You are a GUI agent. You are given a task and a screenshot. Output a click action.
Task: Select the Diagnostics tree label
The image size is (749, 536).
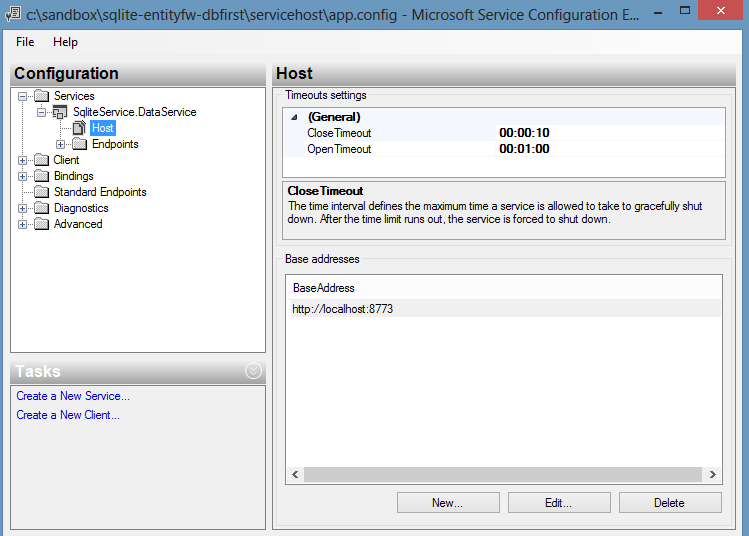(x=81, y=208)
